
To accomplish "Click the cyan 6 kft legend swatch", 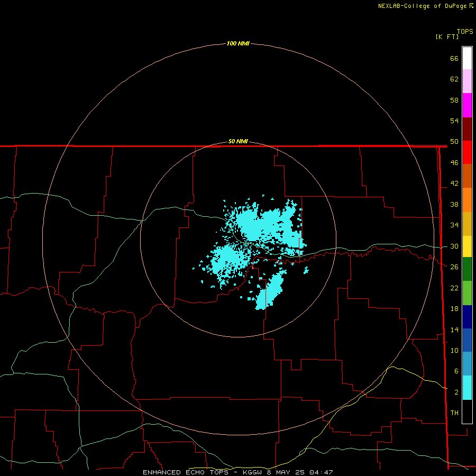I will point(467,388).
